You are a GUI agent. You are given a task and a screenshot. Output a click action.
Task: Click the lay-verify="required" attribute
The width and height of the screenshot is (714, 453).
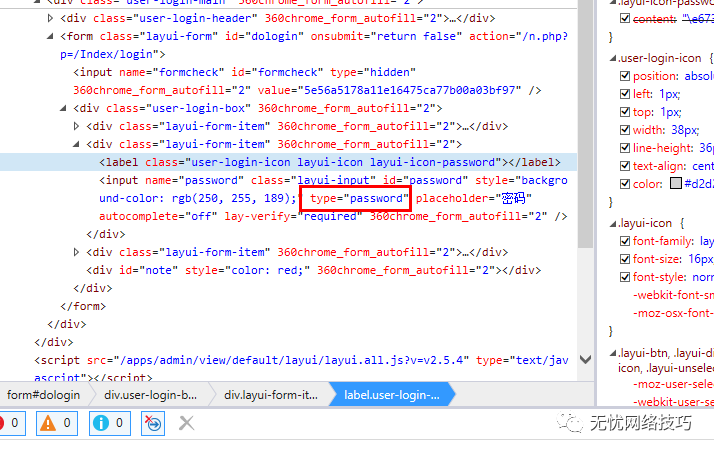click(293, 216)
